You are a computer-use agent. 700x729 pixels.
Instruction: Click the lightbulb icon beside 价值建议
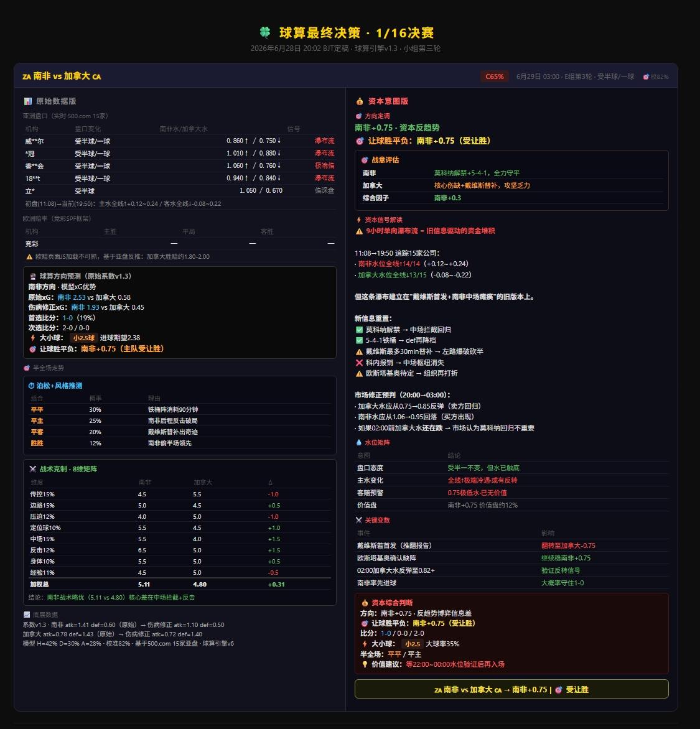point(365,664)
